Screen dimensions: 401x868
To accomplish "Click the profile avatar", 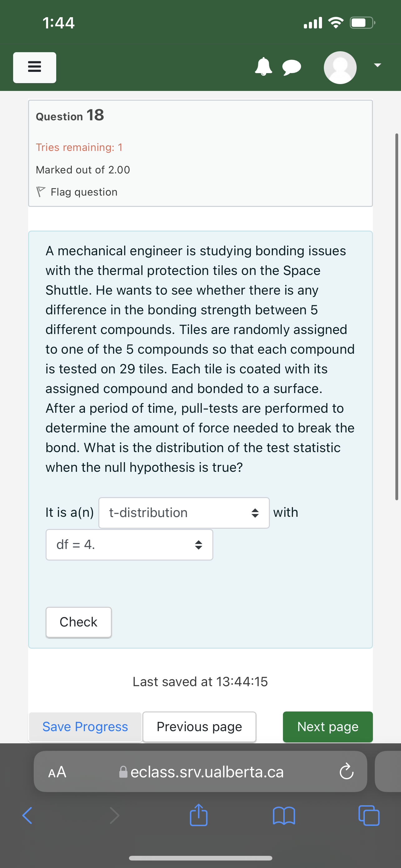I will [x=340, y=67].
